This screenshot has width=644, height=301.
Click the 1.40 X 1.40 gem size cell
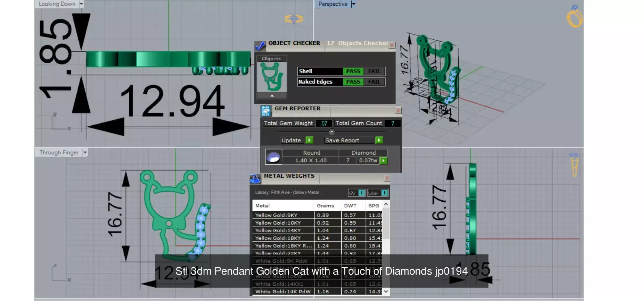point(311,161)
